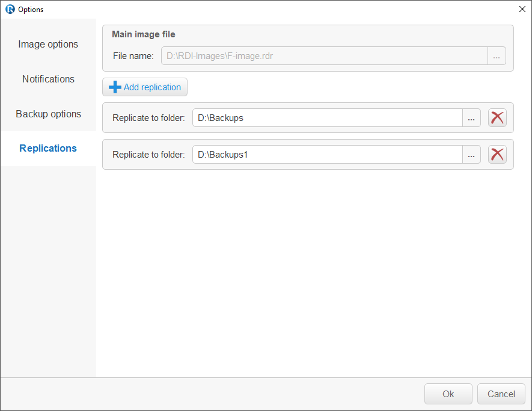Click the Main image file group heading
The height and width of the screenshot is (411, 532).
pyautogui.click(x=144, y=34)
